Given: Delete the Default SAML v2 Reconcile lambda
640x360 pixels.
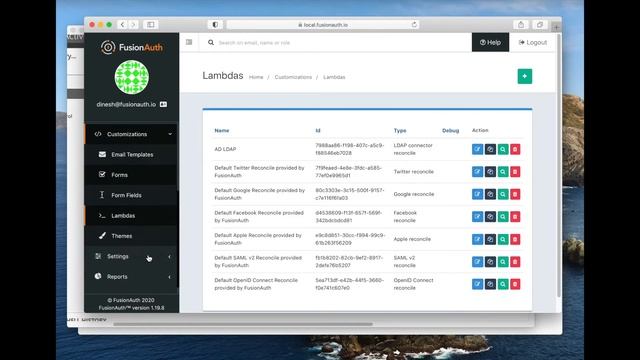Looking at the screenshot, I should (515, 262).
